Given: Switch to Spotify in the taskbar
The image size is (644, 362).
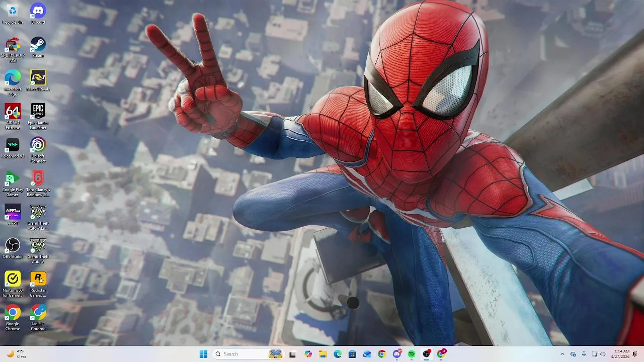Looking at the screenshot, I should [412, 354].
